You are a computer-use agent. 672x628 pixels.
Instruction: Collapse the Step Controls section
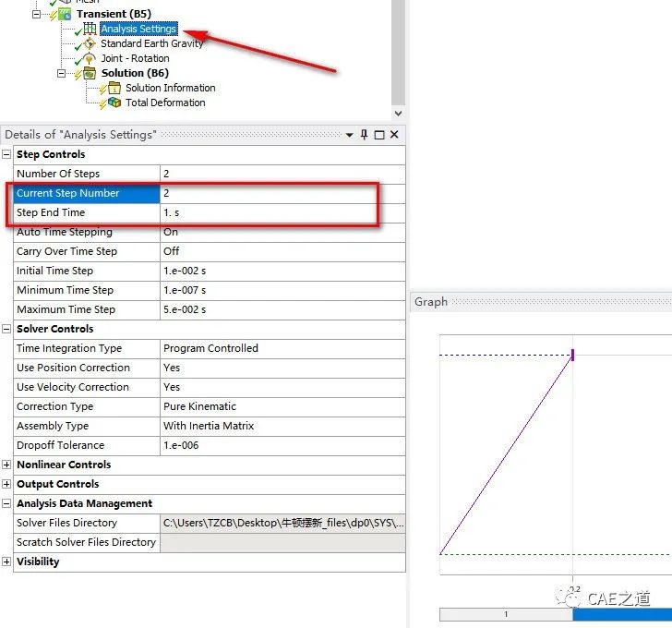point(7,155)
